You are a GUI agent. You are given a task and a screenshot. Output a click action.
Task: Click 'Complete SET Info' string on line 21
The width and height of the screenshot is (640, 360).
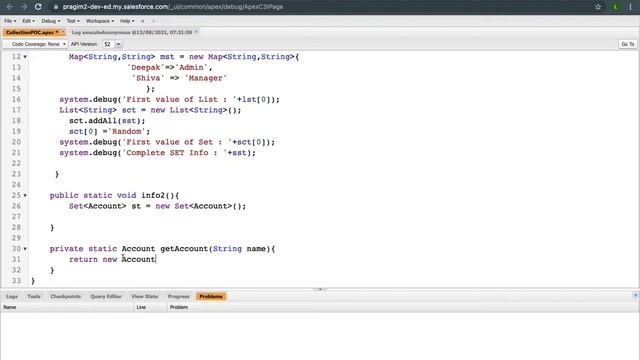175,153
